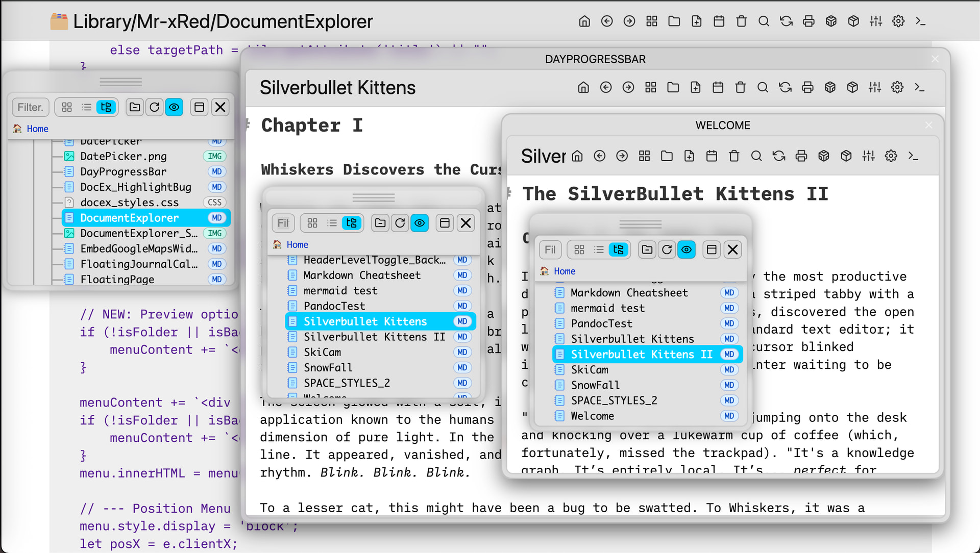Click printer icon in top main toolbar

tap(808, 21)
